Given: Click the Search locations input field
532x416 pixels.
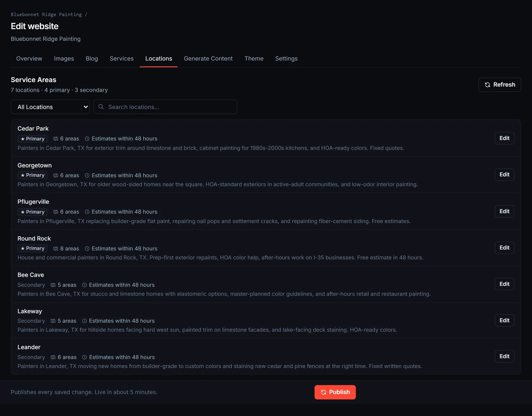Looking at the screenshot, I should point(165,107).
